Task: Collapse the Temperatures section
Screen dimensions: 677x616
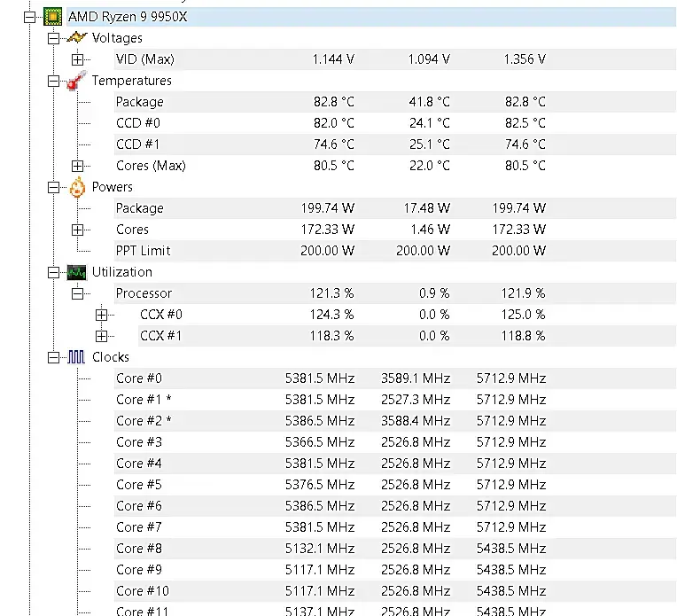Action: coord(53,81)
